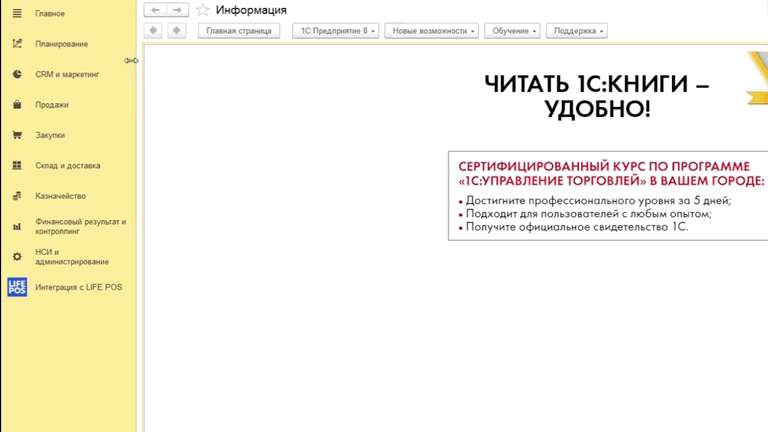Screen dimensions: 768x432
Task: Click the Казначейство coins icon
Action: (17, 196)
